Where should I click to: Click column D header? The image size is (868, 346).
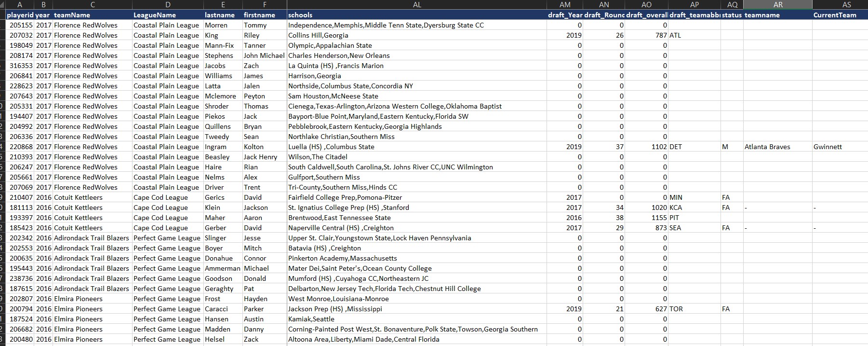pos(167,4)
